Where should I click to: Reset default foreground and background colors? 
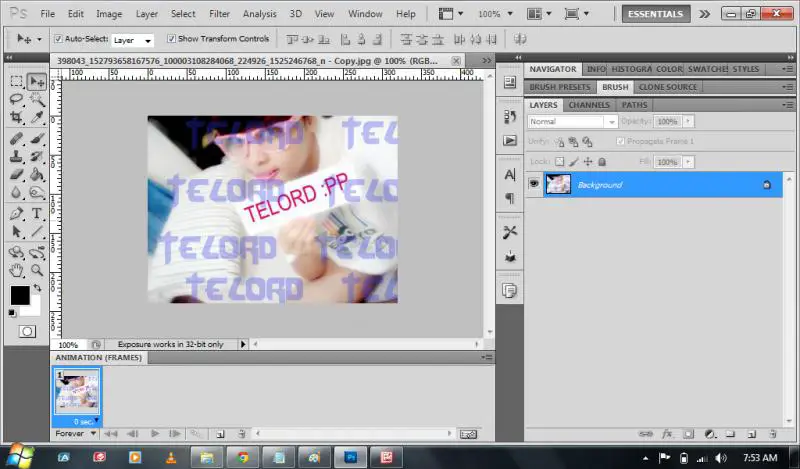(x=12, y=313)
